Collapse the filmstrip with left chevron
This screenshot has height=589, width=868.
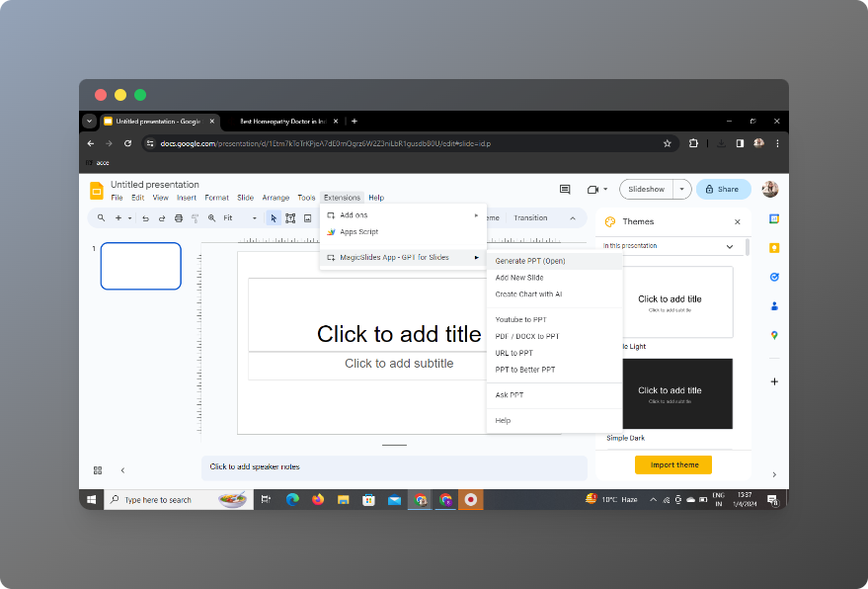tap(122, 470)
